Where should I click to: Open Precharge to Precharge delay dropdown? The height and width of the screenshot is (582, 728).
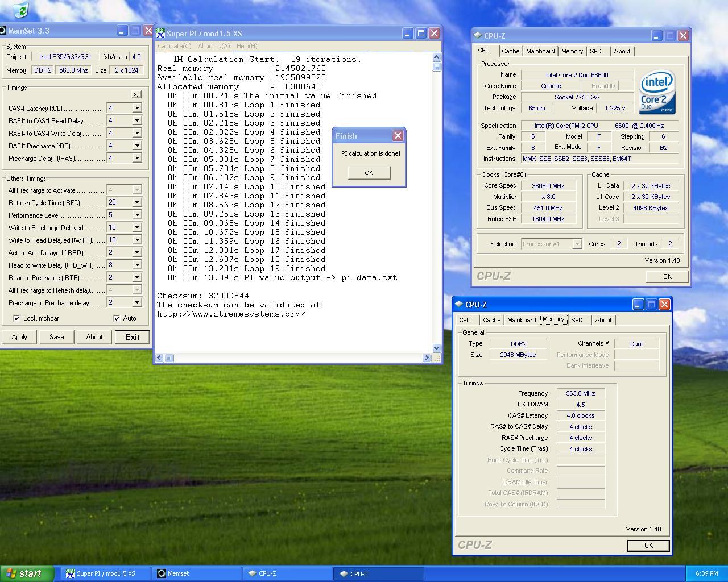point(137,302)
